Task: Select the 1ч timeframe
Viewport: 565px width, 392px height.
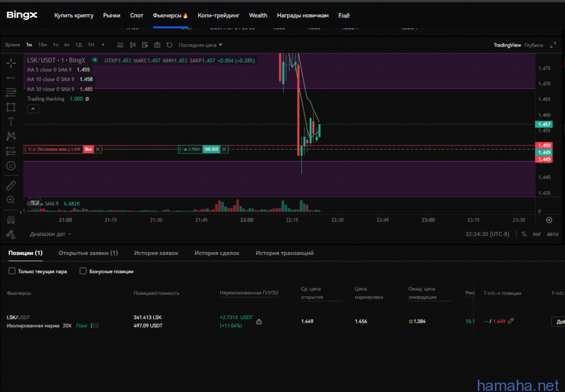Action: [55, 45]
